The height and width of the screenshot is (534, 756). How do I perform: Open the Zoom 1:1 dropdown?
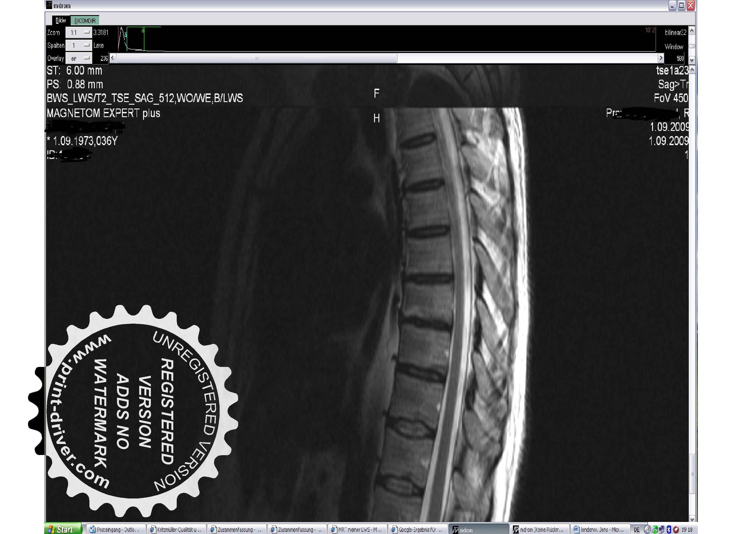pos(79,32)
